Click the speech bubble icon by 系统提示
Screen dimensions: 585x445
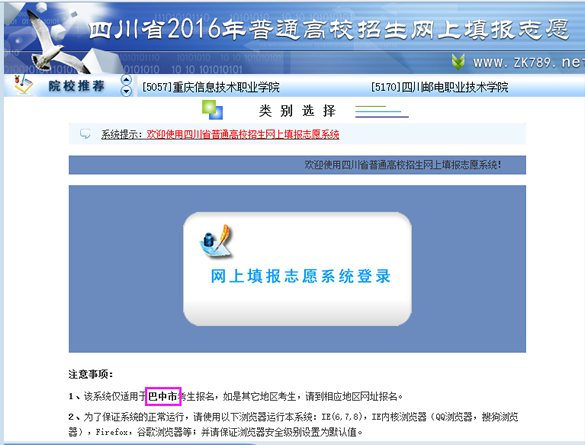85,134
